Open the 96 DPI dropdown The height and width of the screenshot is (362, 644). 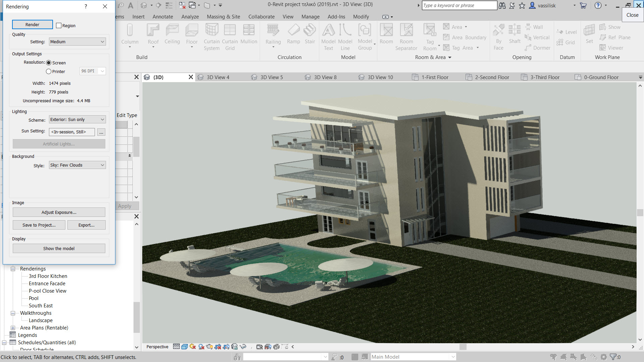93,71
